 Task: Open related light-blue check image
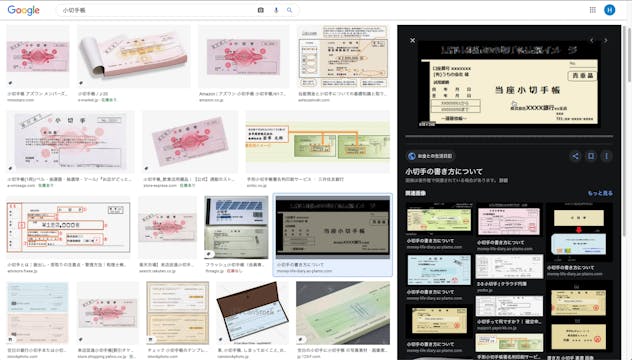click(x=439, y=270)
